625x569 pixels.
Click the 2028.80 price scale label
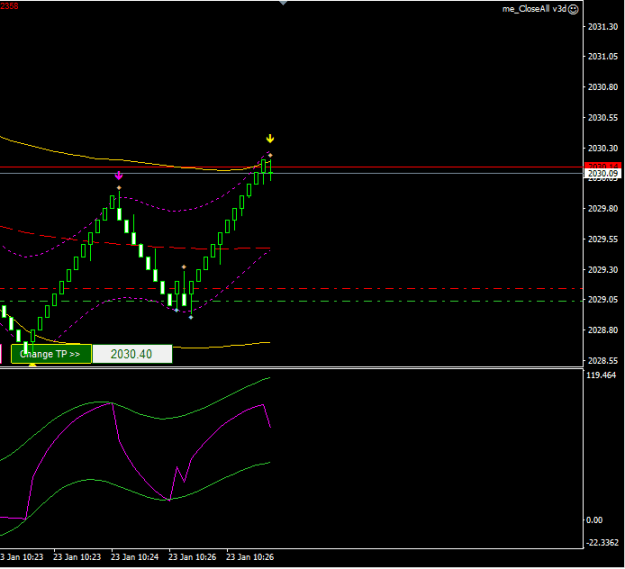point(603,330)
